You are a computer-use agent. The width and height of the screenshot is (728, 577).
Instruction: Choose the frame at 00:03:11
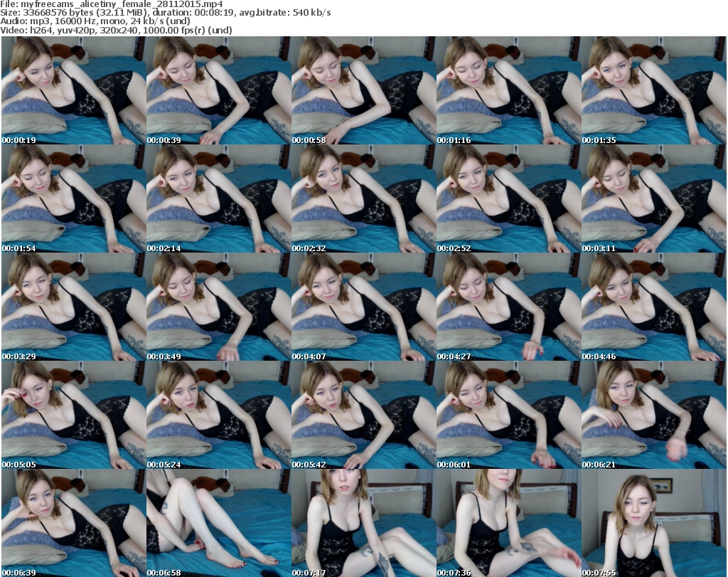pos(654,198)
